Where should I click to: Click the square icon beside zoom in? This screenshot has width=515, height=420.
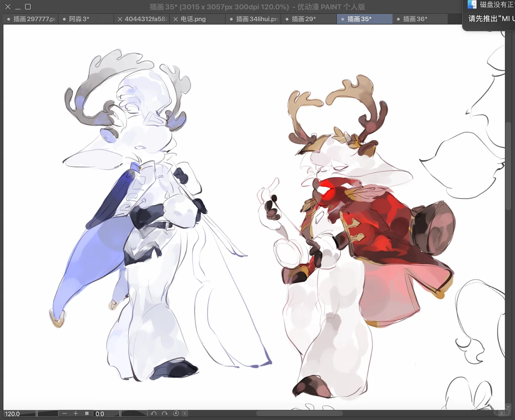(87, 413)
